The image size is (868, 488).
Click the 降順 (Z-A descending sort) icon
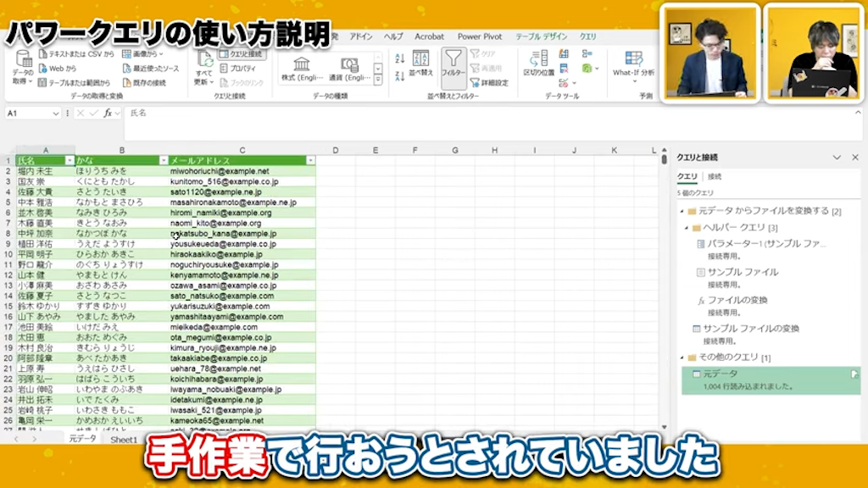[399, 74]
